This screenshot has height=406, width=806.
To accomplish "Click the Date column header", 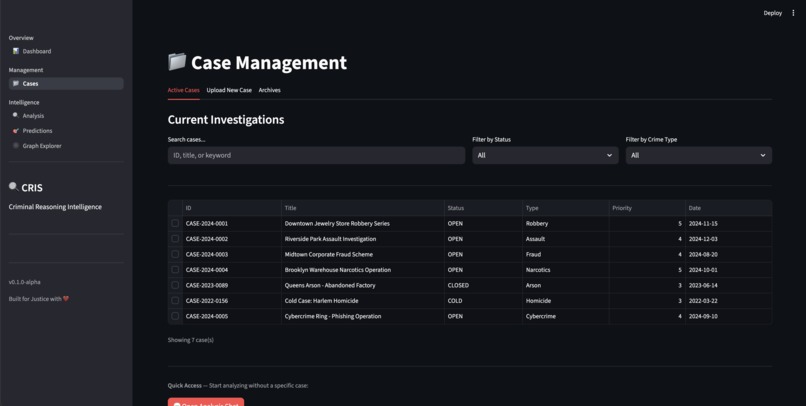I will point(728,208).
